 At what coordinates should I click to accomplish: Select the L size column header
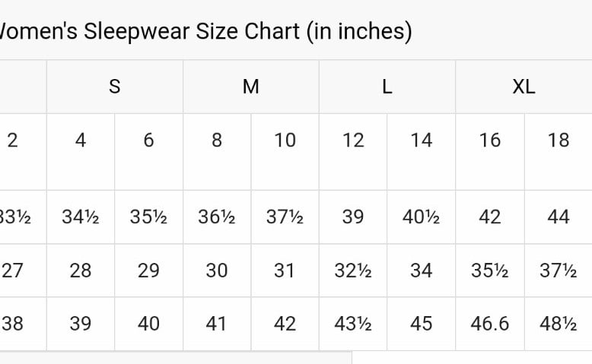(387, 87)
